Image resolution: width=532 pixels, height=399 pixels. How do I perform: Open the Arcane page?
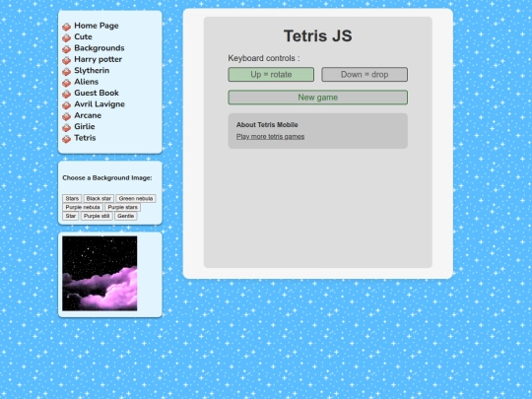tap(88, 115)
